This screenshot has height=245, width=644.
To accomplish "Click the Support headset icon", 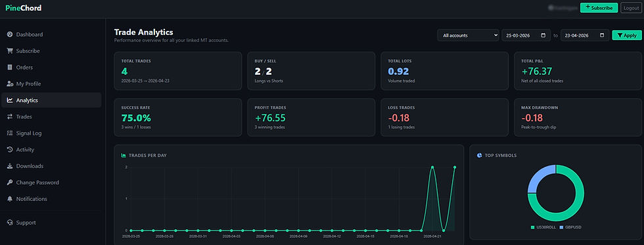I will pyautogui.click(x=10, y=223).
